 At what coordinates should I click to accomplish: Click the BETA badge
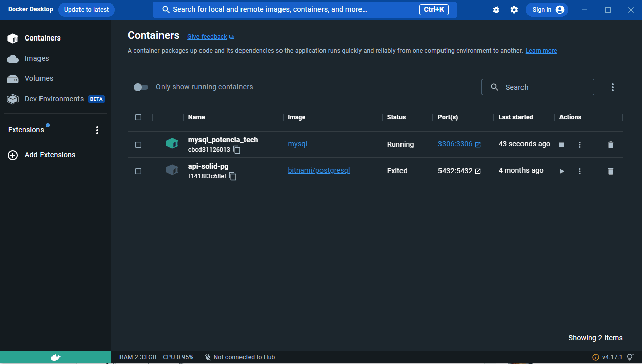[x=96, y=99]
